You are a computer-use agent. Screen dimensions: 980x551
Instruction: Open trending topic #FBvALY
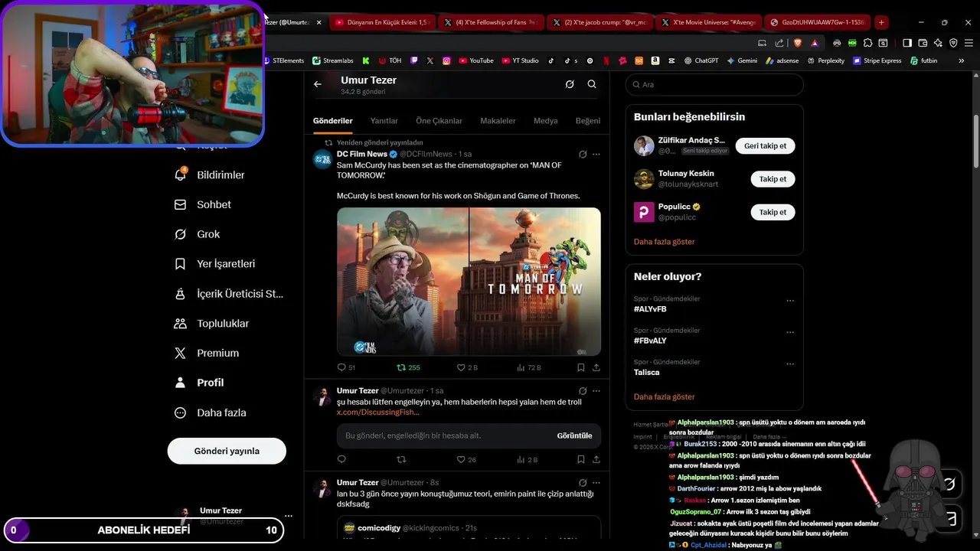650,341
